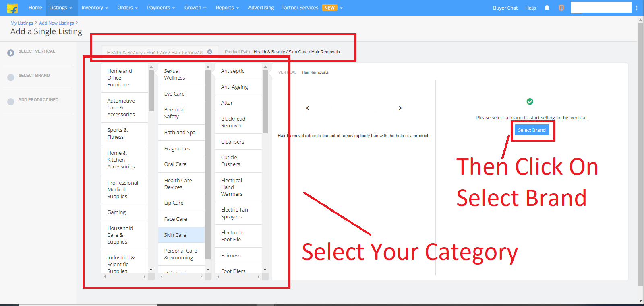Click scroll-down arrow of first category column
This screenshot has height=306, width=644.
tap(151, 270)
